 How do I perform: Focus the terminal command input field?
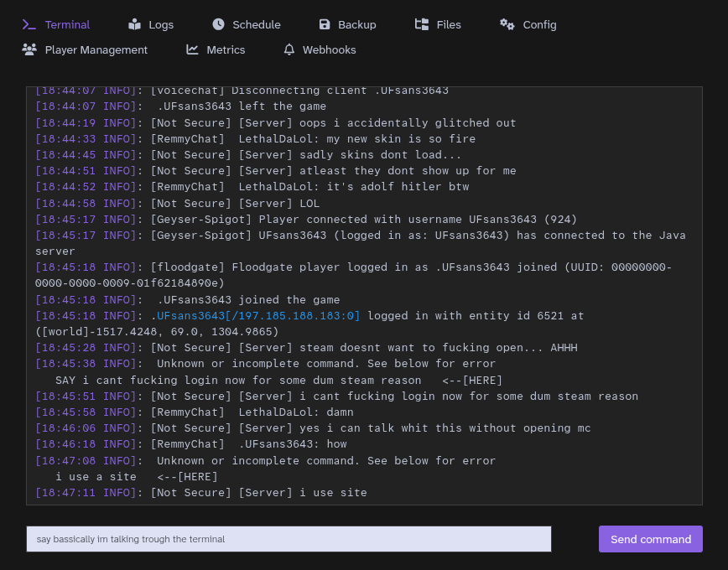[x=289, y=539]
